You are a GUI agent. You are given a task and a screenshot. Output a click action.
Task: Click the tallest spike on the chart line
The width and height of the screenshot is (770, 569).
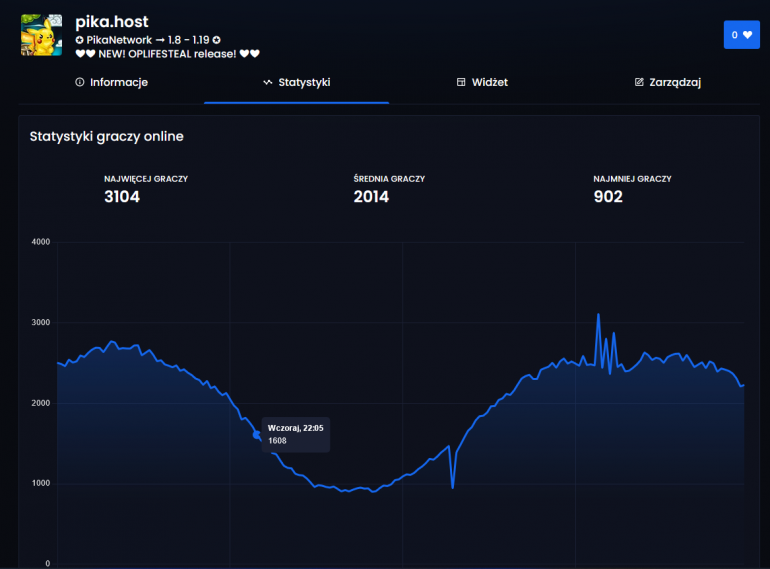click(598, 315)
